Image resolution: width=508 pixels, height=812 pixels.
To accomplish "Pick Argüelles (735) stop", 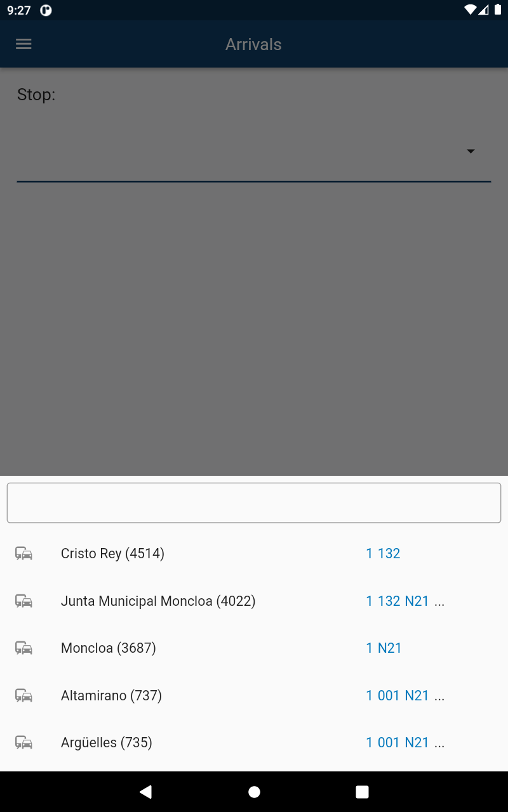I will tap(107, 743).
